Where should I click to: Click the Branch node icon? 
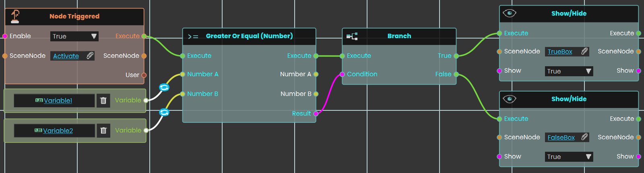(352, 37)
